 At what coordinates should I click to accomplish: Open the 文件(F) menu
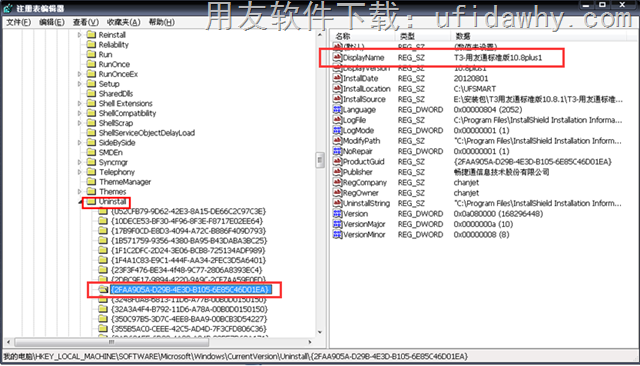click(18, 22)
